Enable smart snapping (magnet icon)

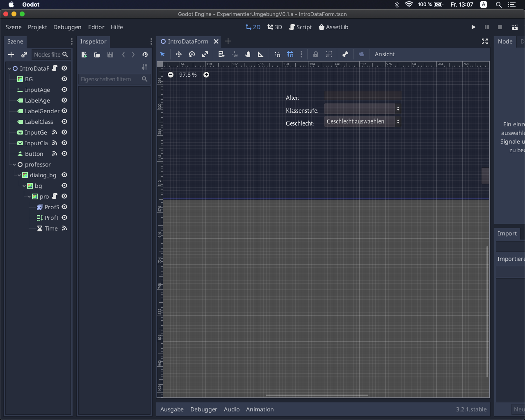click(278, 54)
